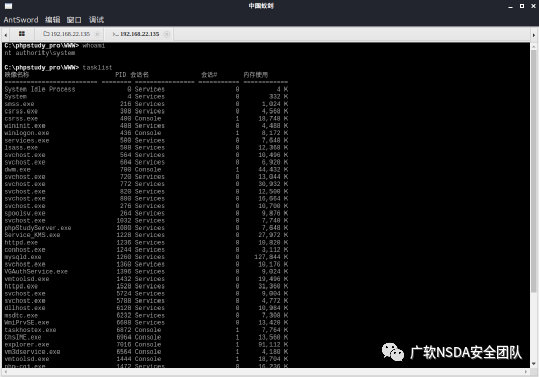This screenshot has height=377, width=539.
Task: Click memory value '127,844 K' for mysqld
Action: [271, 257]
